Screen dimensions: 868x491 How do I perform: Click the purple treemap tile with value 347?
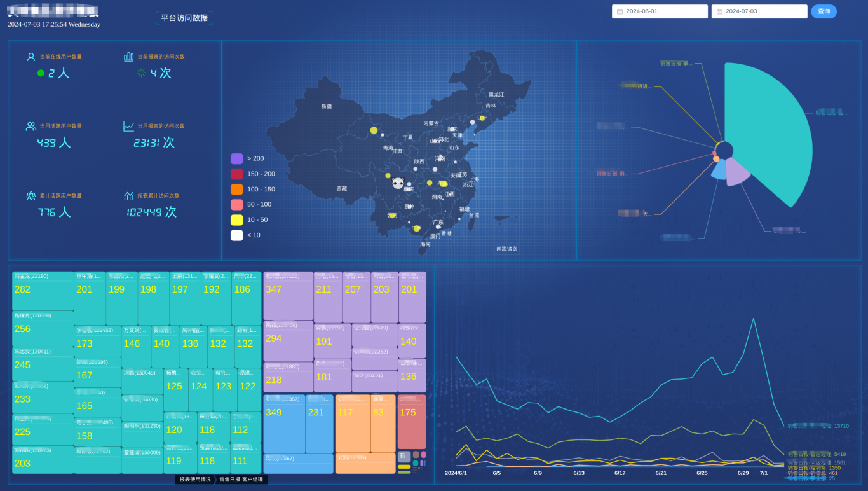click(x=288, y=296)
